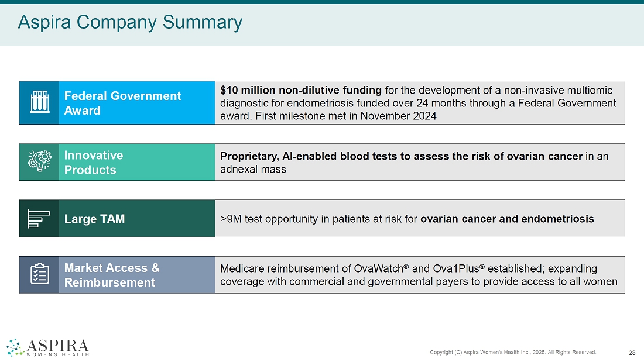Viewport: 644px width, 362px height.
Task: Select the Federal Government Award label
Action: click(x=122, y=103)
